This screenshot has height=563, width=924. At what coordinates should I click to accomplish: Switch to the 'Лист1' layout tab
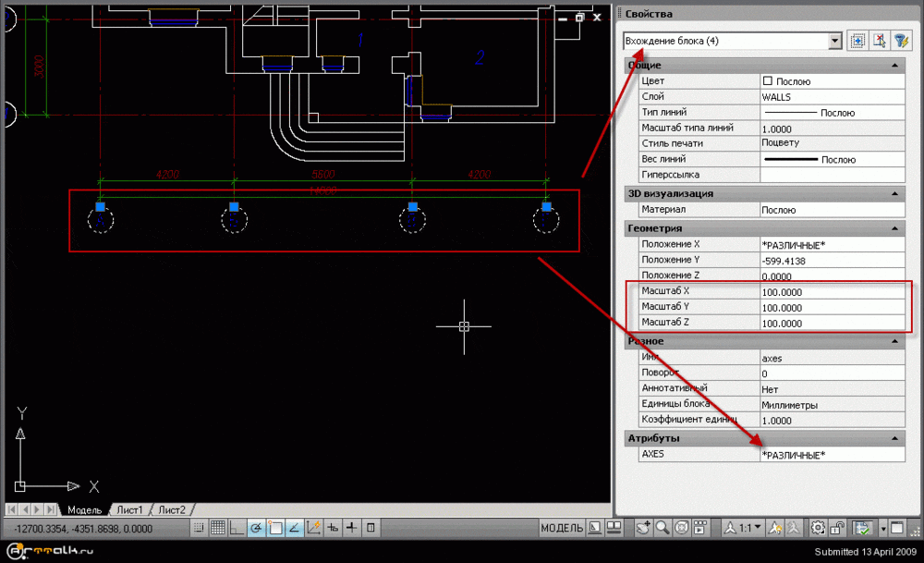pyautogui.click(x=128, y=509)
